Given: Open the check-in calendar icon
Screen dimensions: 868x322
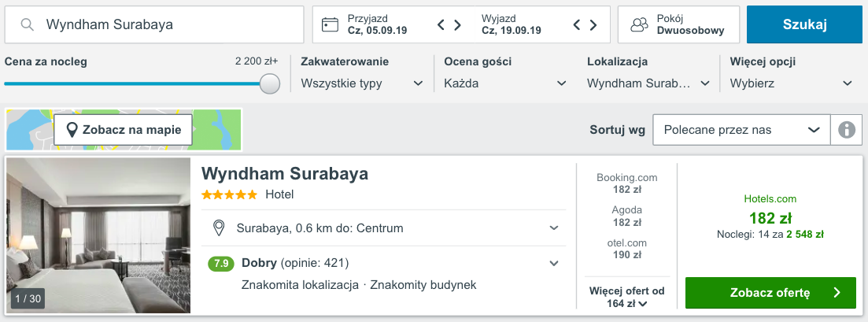Looking at the screenshot, I should click(x=331, y=24).
